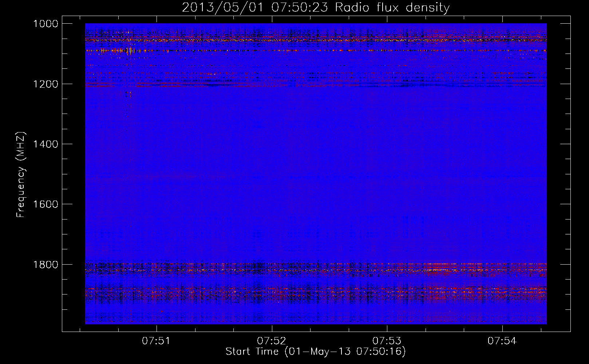Select the 1000 frequency tick label

[46, 24]
